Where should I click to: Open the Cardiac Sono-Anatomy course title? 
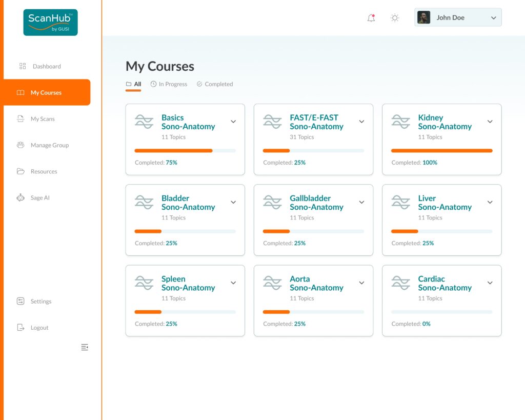(445, 284)
